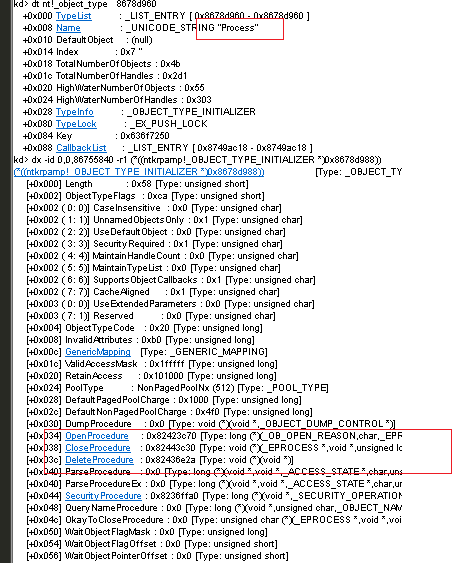Select TotalNumberOfHandles value 0x2d1

coord(174,76)
